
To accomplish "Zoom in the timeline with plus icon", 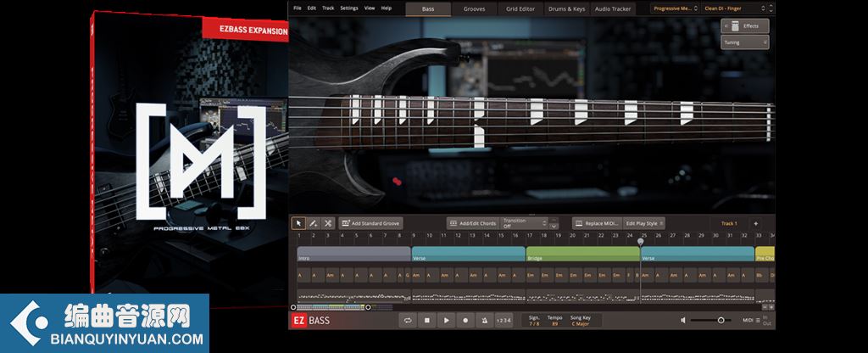I will tap(771, 307).
